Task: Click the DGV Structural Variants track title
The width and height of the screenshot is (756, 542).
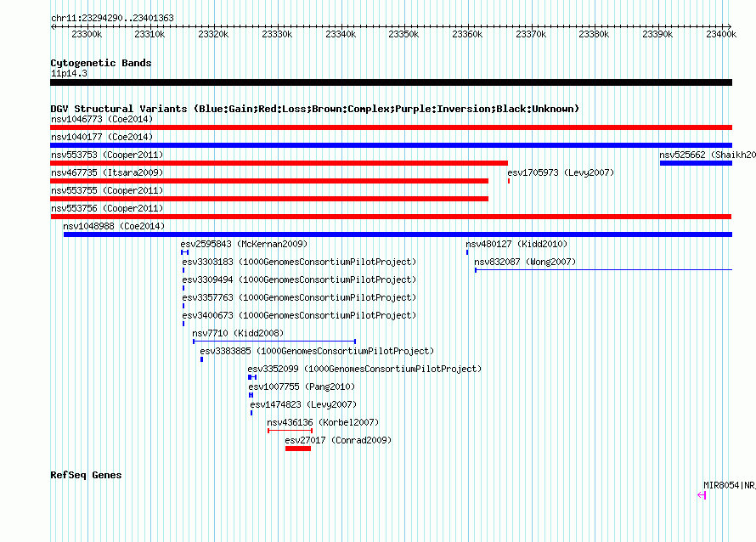Action: click(315, 109)
